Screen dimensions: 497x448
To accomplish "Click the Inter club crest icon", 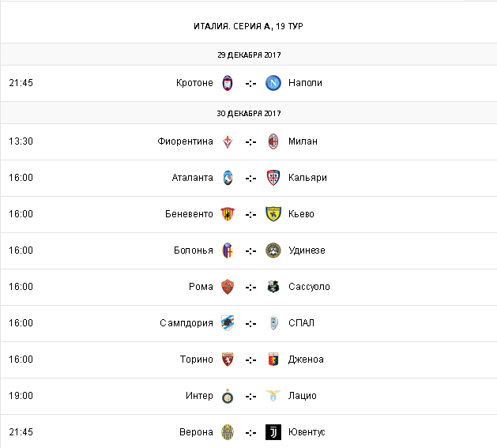I will 228,396.
